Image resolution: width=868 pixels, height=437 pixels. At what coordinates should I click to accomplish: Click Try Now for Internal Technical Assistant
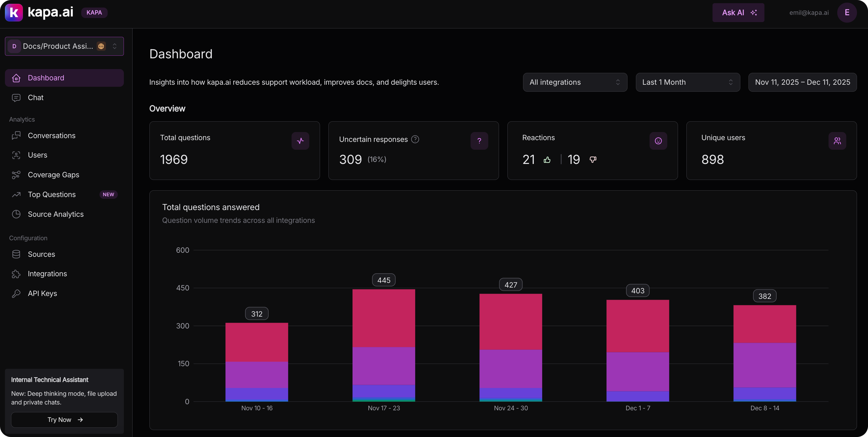click(64, 420)
